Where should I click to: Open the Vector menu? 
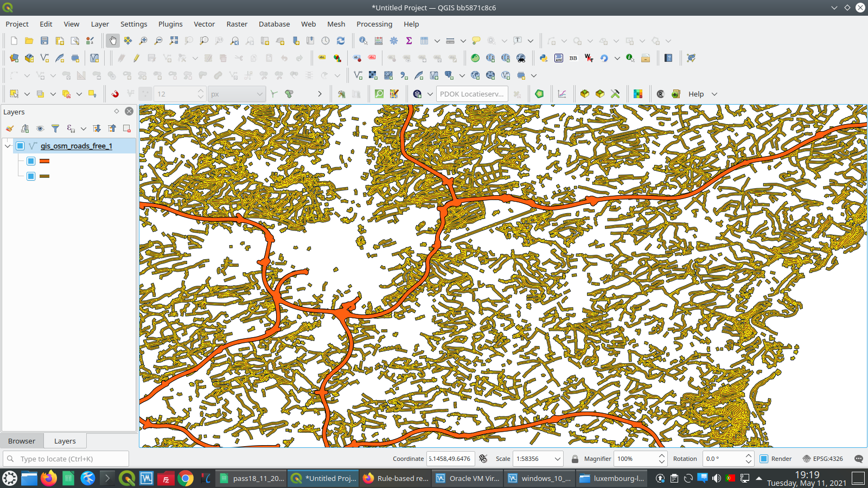(x=204, y=24)
